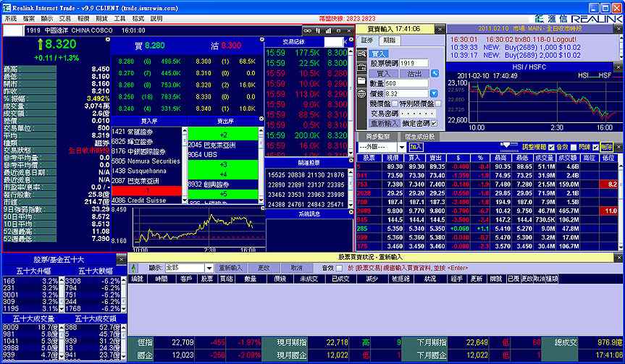Switch to the 證券 securities tab
The height and width of the screenshot is (364, 625).
click(x=367, y=41)
